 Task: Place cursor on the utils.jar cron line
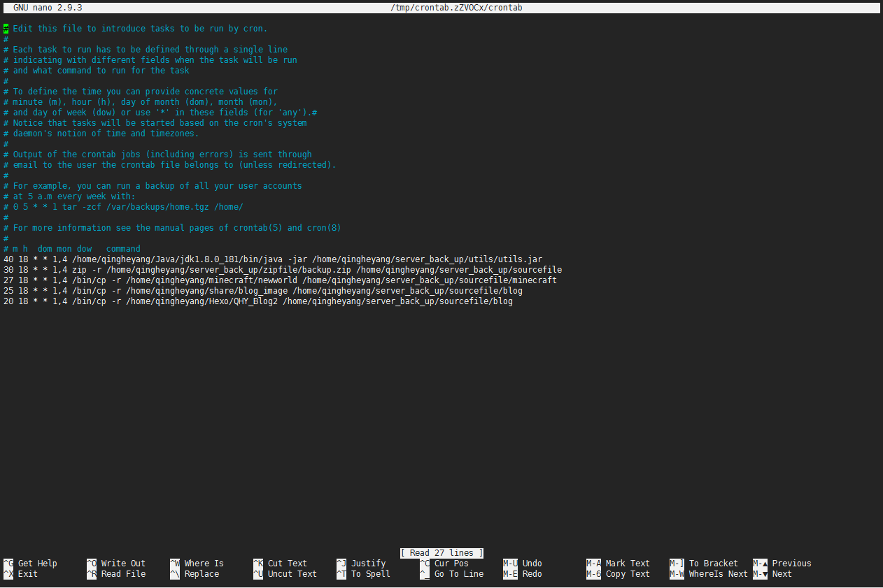click(273, 259)
